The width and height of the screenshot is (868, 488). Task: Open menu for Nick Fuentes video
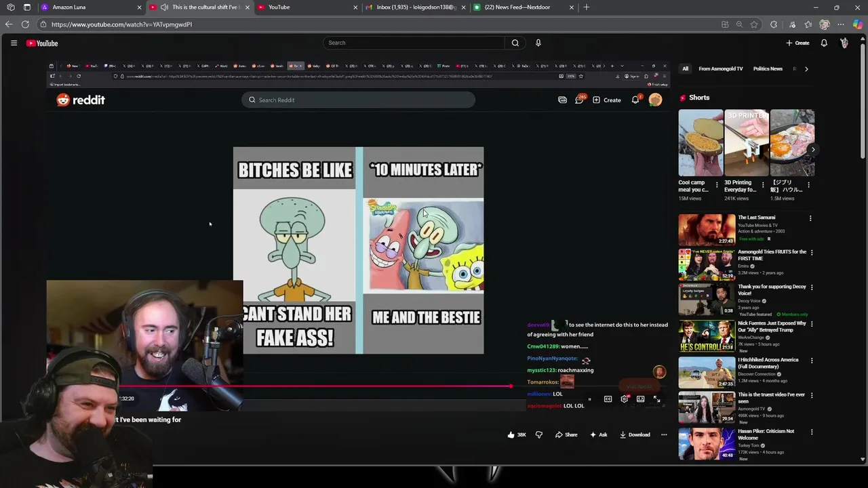[x=812, y=325]
